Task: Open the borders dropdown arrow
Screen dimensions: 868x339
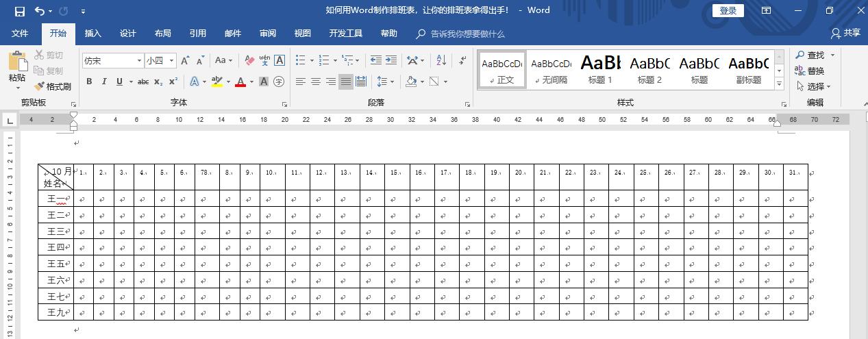Action: (445, 81)
